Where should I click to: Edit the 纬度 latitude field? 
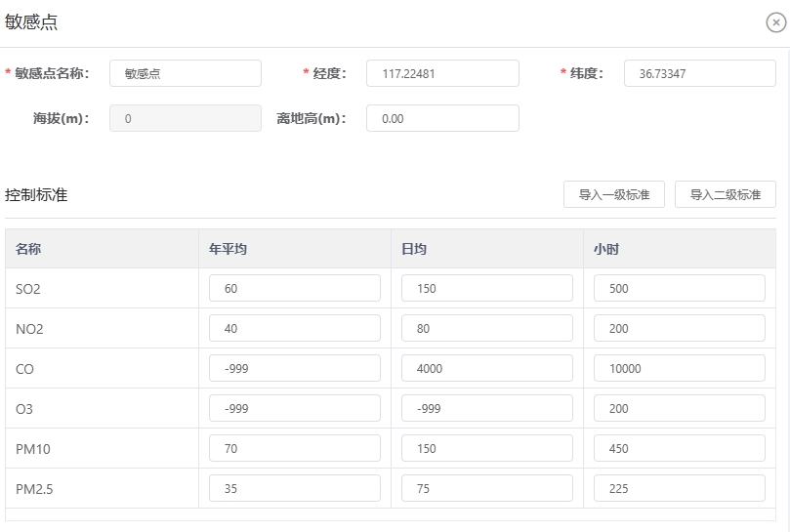click(700, 73)
